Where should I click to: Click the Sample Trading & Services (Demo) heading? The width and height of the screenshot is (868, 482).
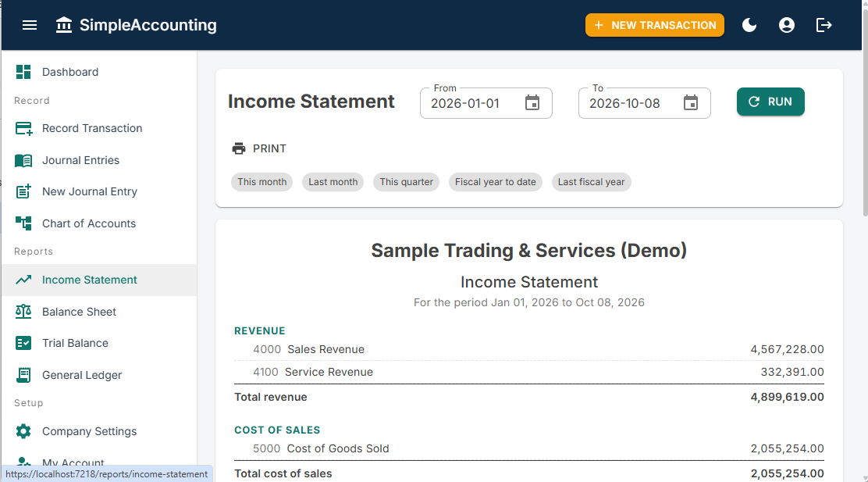pyautogui.click(x=528, y=251)
